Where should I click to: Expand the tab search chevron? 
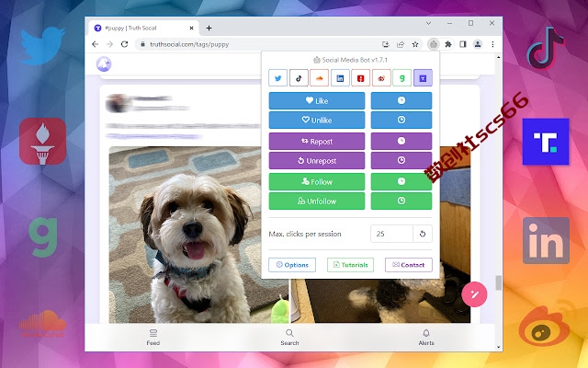pyautogui.click(x=428, y=23)
